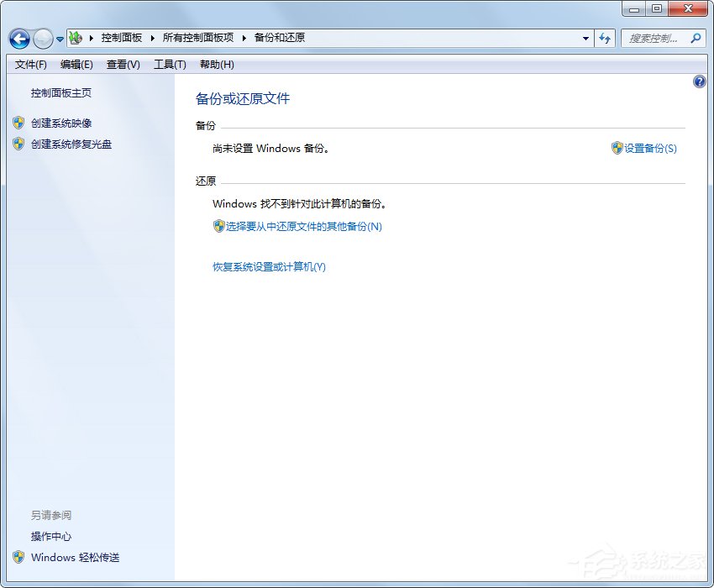Open the 文件(F) menu
Viewport: 714px width, 588px height.
[30, 64]
